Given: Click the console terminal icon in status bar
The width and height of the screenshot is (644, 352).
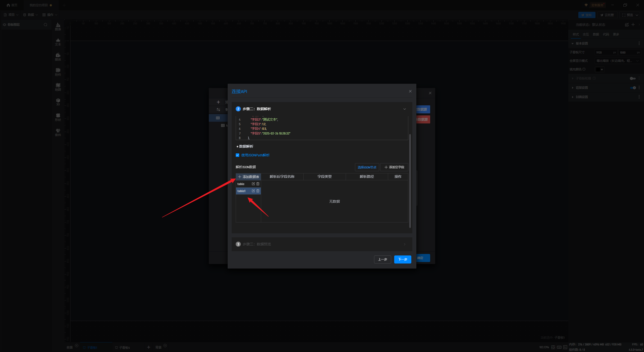Looking at the screenshot, I should coord(565,347).
